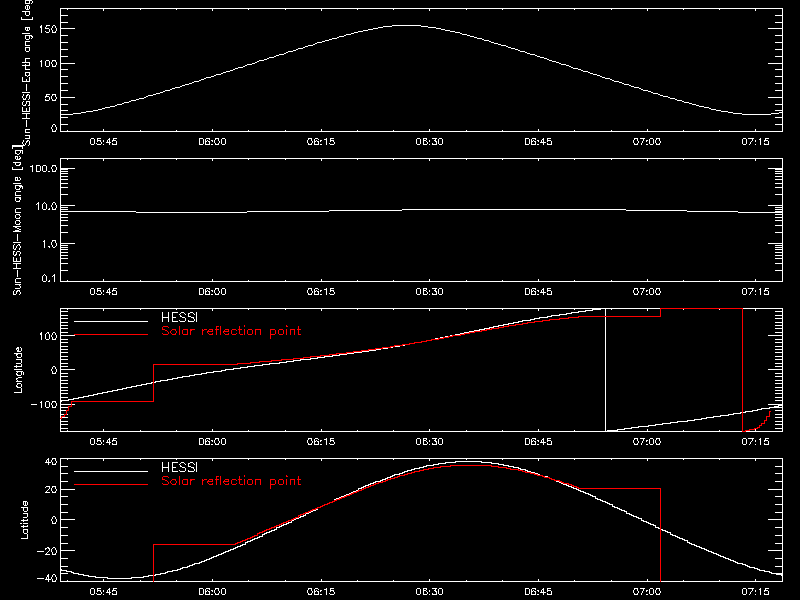Click -100 tick label on Longitude panel
This screenshot has height=600, width=800.
click(44, 404)
